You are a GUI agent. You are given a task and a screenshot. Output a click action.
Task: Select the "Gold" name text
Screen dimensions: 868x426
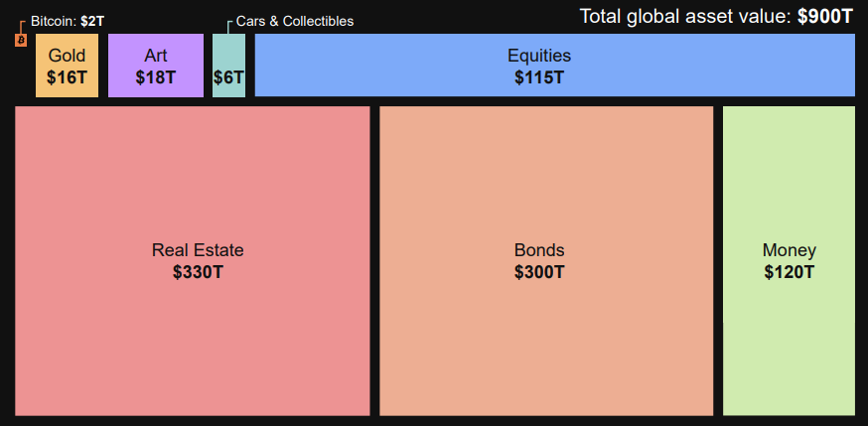67,56
